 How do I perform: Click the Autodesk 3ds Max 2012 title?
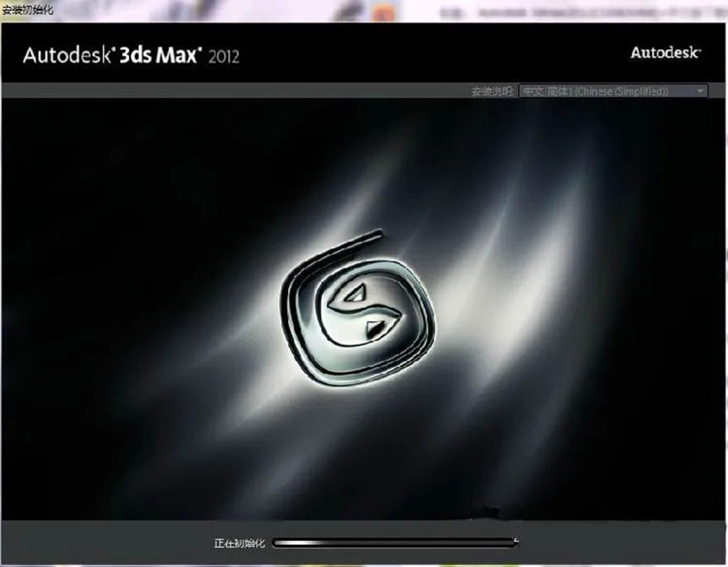coord(131,55)
